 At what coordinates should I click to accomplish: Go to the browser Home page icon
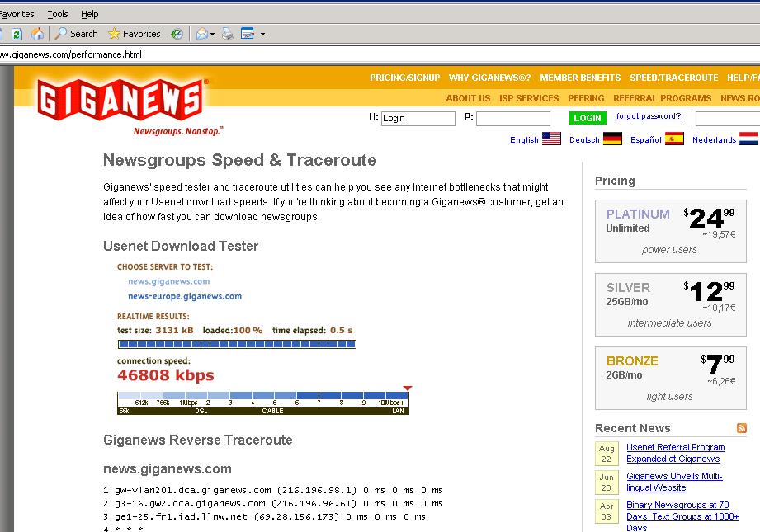(37, 34)
